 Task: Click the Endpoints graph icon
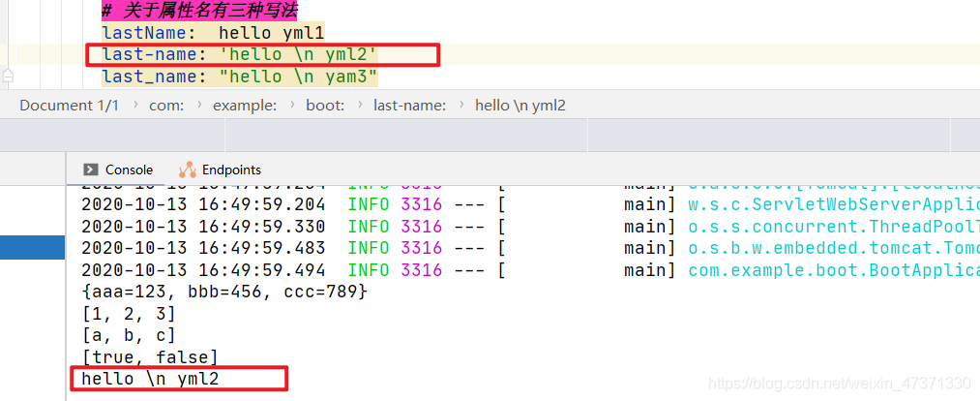(x=188, y=170)
